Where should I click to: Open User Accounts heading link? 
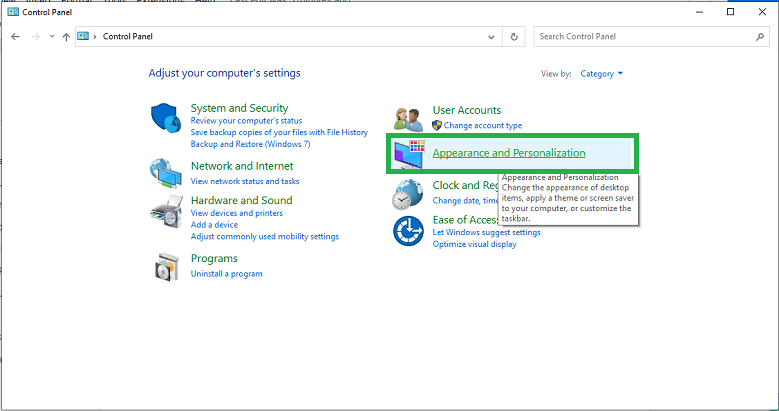[467, 110]
